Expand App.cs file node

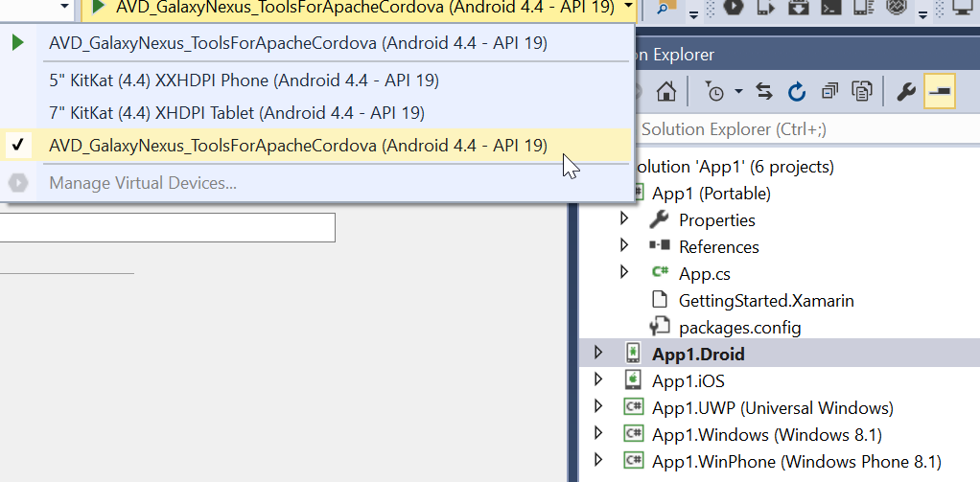click(623, 271)
